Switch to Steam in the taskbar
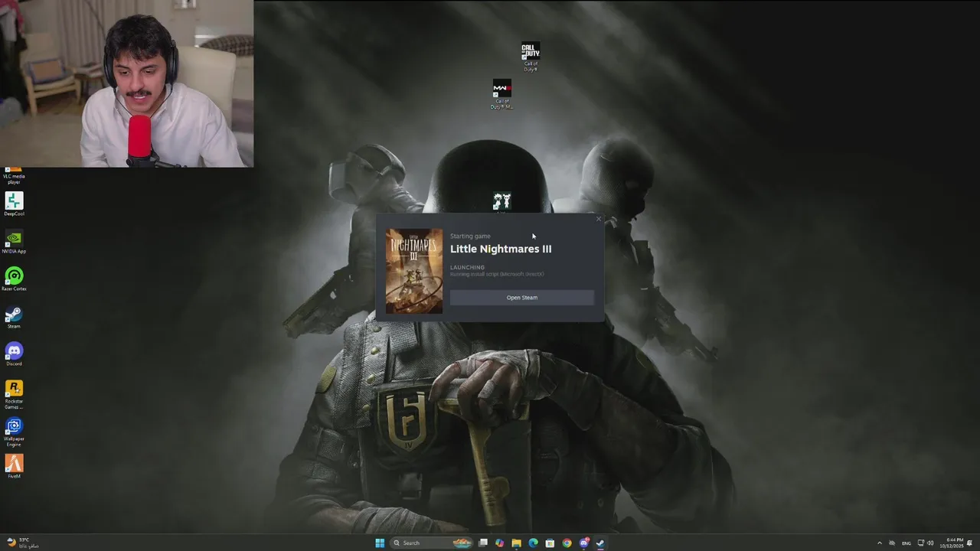 (600, 543)
